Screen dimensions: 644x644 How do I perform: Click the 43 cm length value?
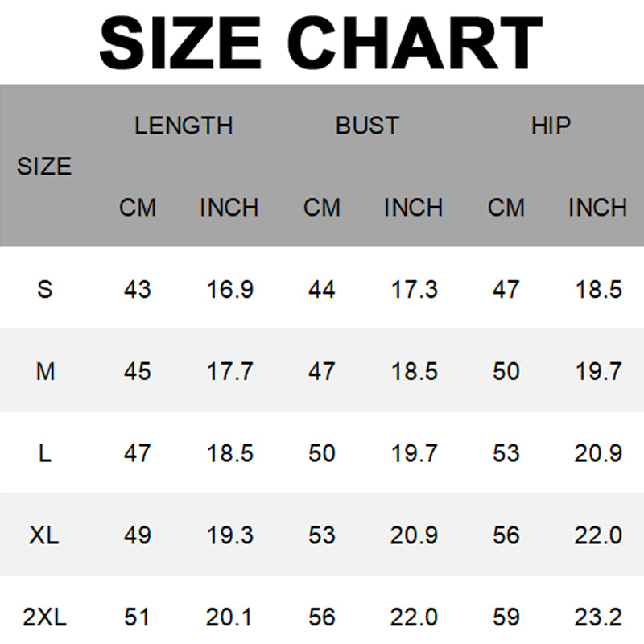click(138, 289)
